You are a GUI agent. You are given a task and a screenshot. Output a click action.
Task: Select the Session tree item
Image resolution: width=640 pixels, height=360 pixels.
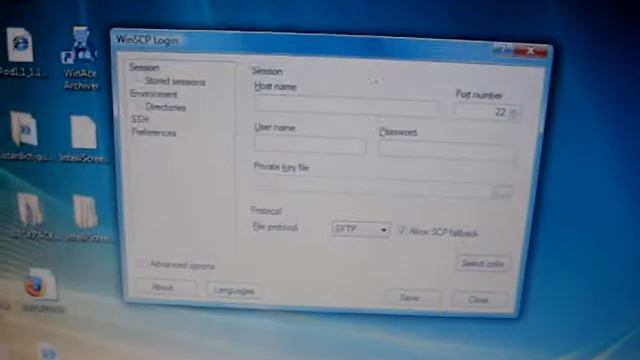point(144,67)
